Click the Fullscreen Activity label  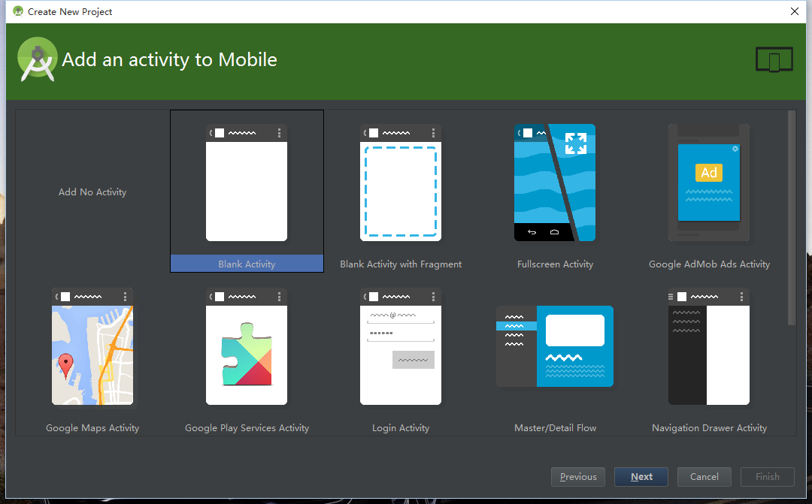[555, 264]
